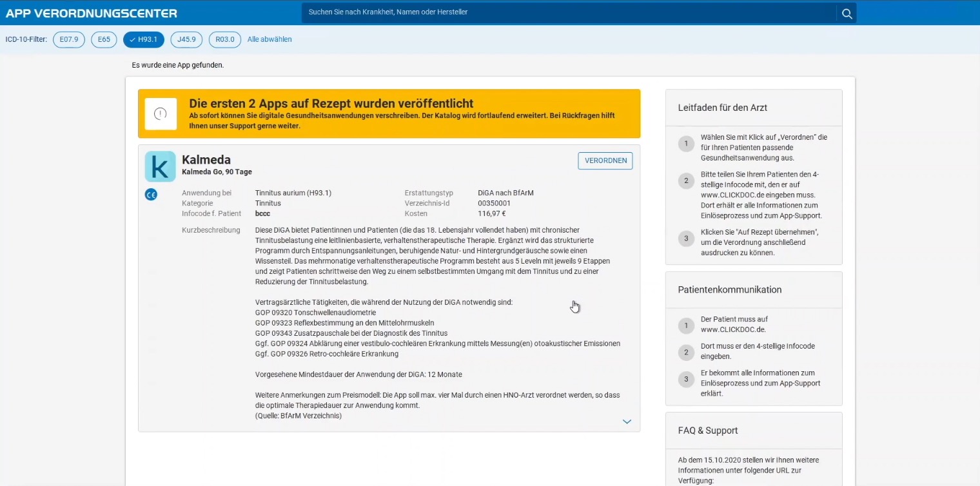Click step 1 circle in Patientenkommunikation
980x486 pixels.
click(x=686, y=325)
